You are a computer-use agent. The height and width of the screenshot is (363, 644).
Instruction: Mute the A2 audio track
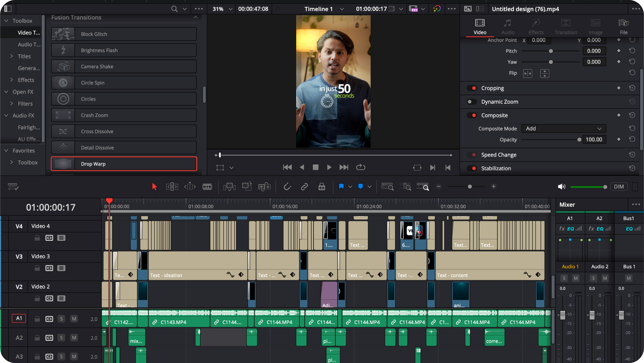(74, 338)
